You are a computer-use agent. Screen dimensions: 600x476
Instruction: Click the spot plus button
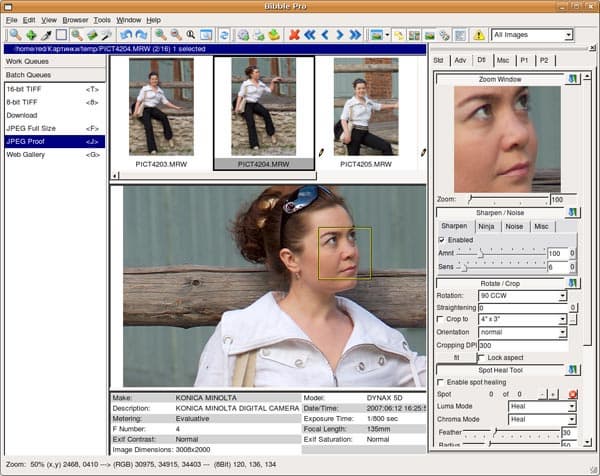tap(553, 394)
